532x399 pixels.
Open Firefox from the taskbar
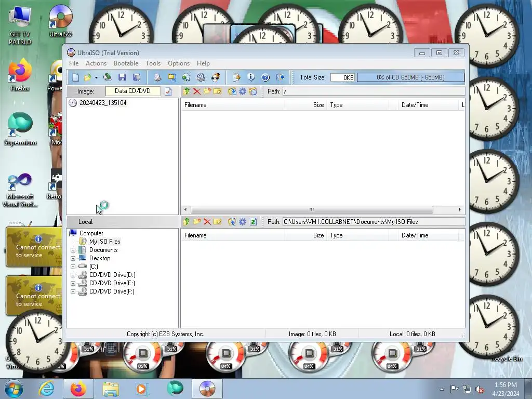coord(78,389)
